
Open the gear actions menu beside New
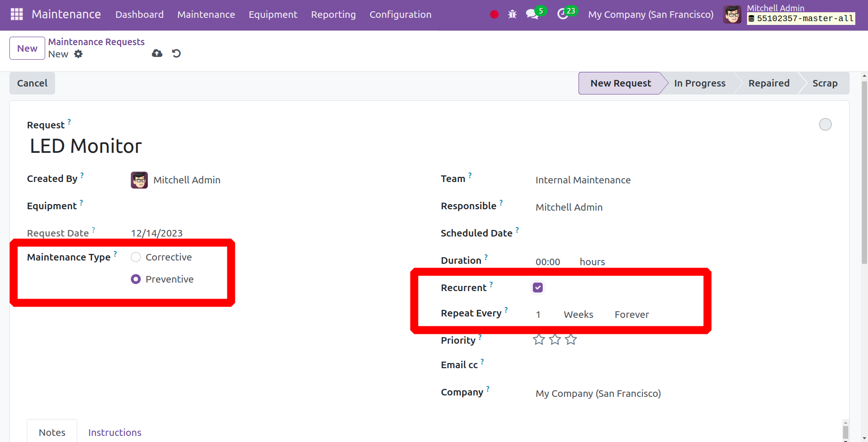pos(78,54)
